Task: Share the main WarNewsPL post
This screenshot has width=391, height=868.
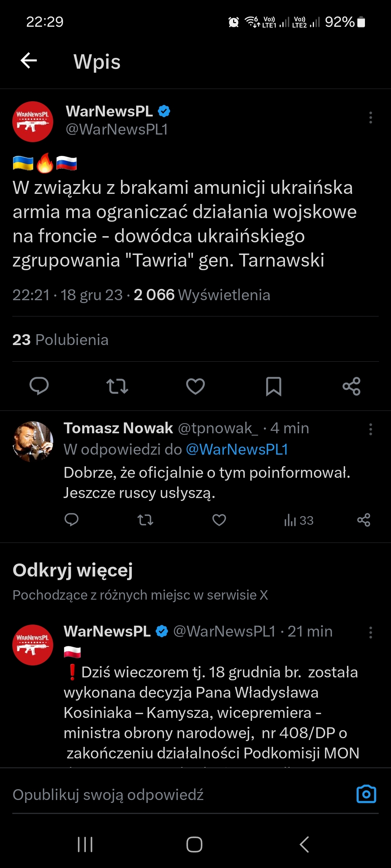Action: (x=352, y=386)
